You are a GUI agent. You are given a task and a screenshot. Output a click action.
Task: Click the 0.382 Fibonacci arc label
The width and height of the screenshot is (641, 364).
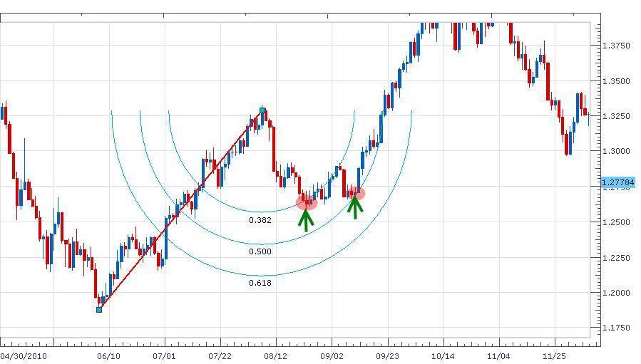pyautogui.click(x=260, y=220)
